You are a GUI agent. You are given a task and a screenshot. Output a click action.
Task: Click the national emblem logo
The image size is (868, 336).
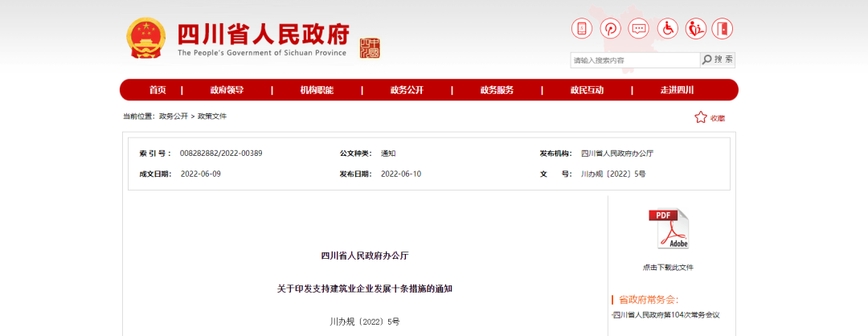click(x=145, y=38)
